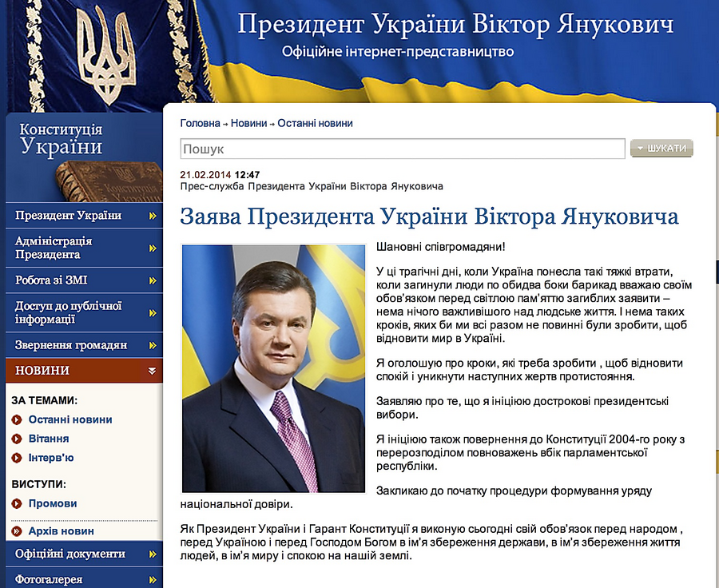Click the bullet icon beside Останні новини
Screen dimensions: 719x588
pyautogui.click(x=17, y=419)
